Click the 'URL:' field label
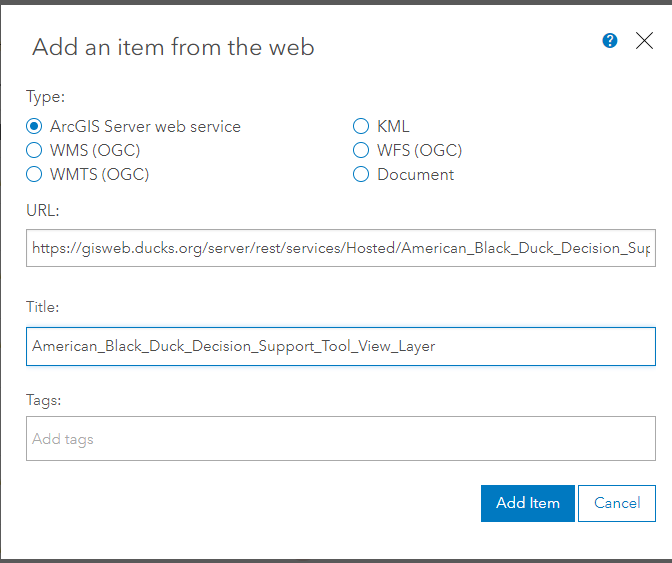672x563 pixels. pos(43,211)
